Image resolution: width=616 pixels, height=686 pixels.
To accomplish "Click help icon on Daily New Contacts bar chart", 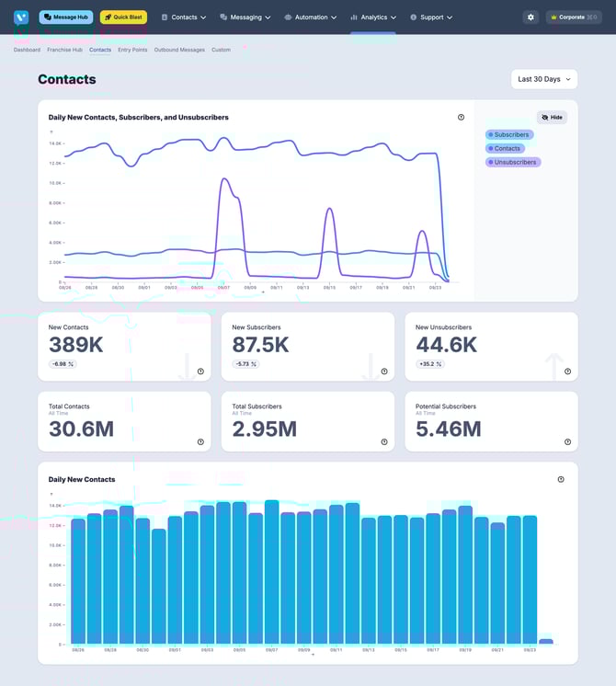I will tap(561, 479).
